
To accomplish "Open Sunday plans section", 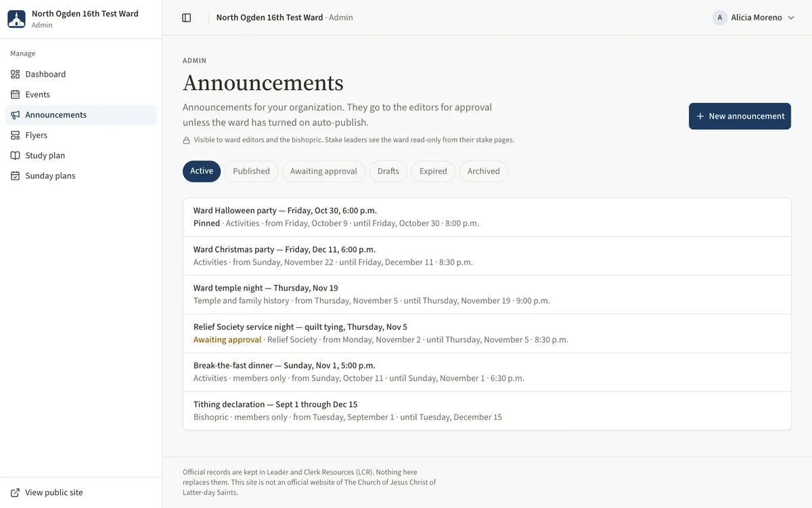I will coord(81,176).
